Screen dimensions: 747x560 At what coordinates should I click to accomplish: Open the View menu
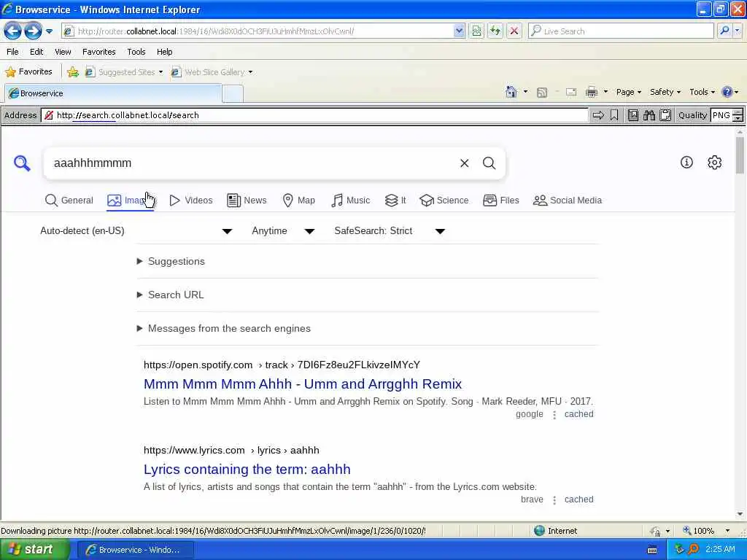(x=63, y=52)
